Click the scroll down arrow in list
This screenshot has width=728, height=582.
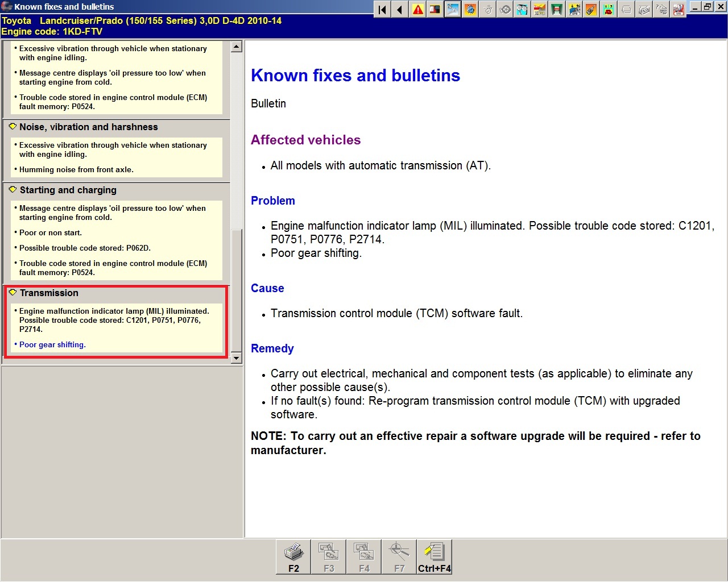click(237, 359)
